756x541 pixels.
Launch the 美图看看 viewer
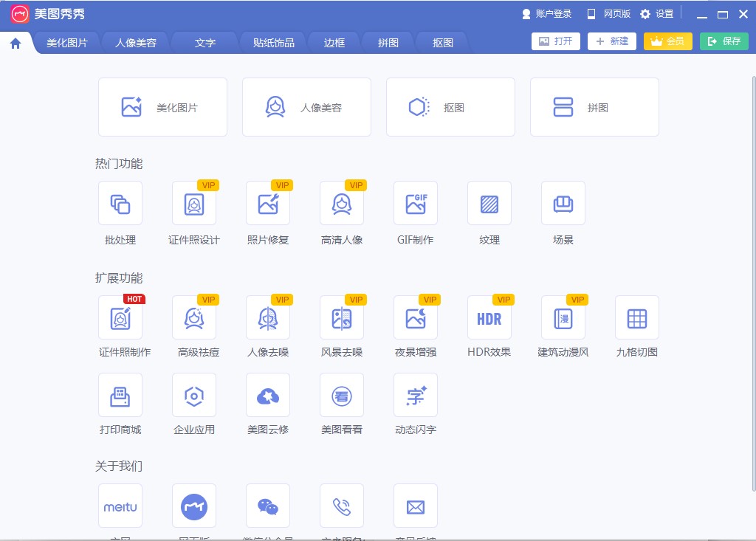(341, 395)
